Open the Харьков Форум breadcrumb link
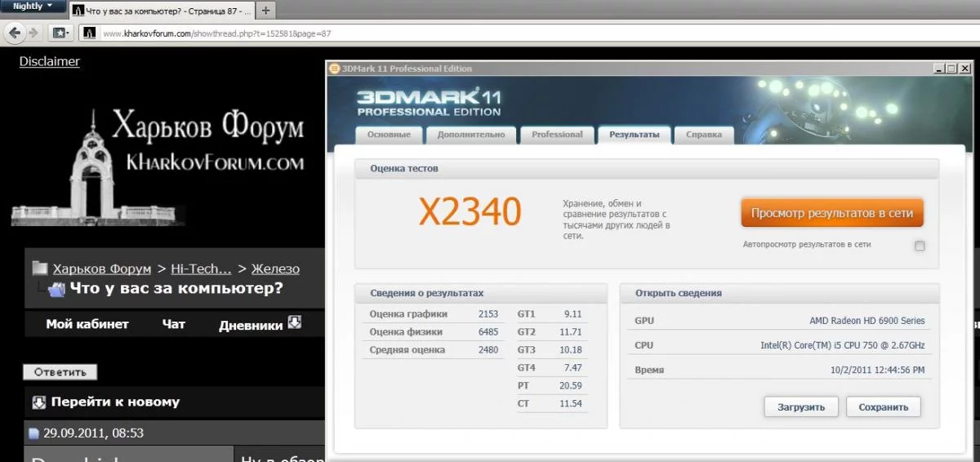This screenshot has width=980, height=462. pyautogui.click(x=102, y=269)
